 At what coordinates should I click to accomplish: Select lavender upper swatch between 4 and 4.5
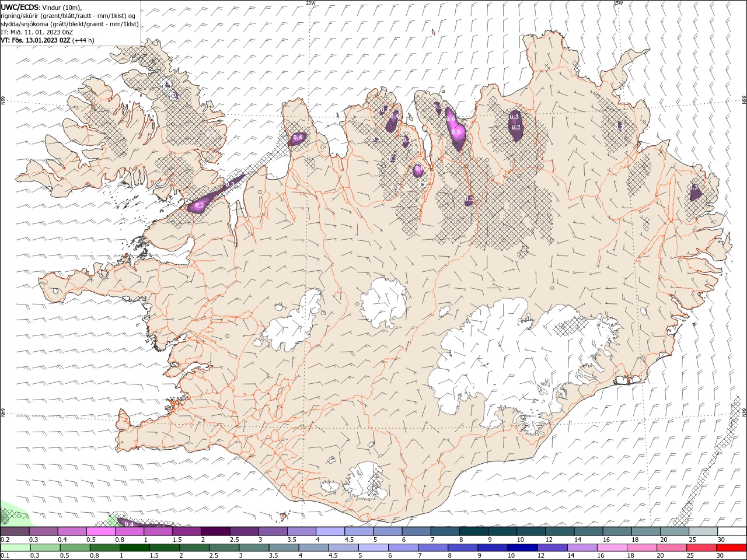click(x=330, y=531)
